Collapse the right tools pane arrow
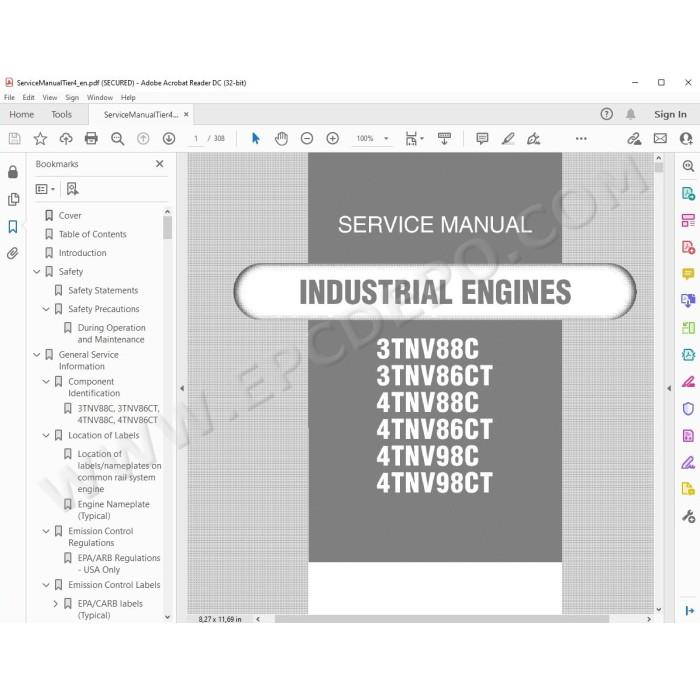Image resolution: width=700 pixels, height=700 pixels. click(x=669, y=388)
